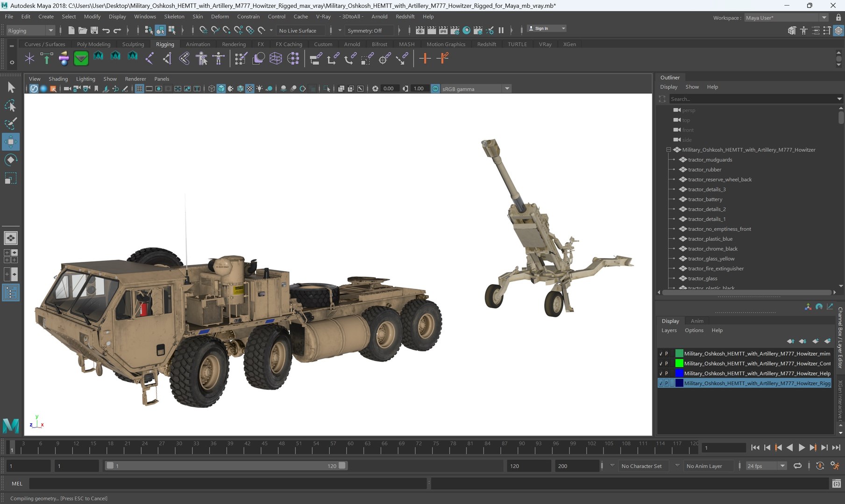Click the Set Key plus icon

[425, 58]
